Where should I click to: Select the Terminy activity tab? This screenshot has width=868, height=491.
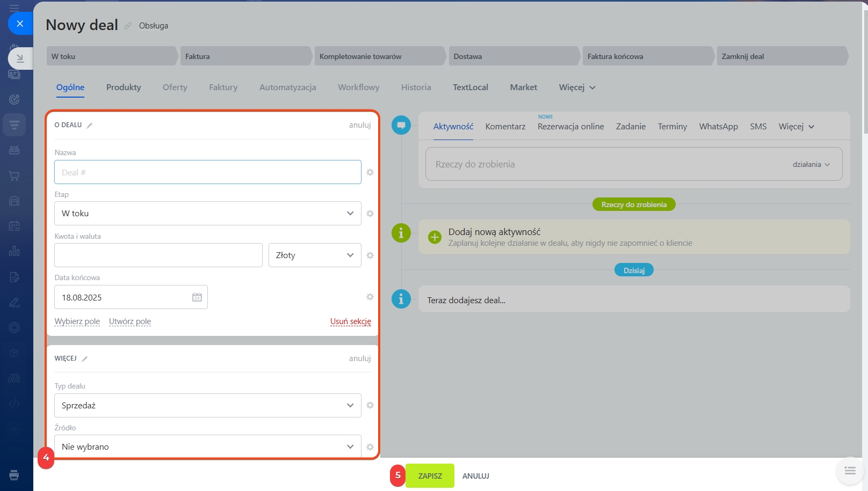pyautogui.click(x=672, y=127)
